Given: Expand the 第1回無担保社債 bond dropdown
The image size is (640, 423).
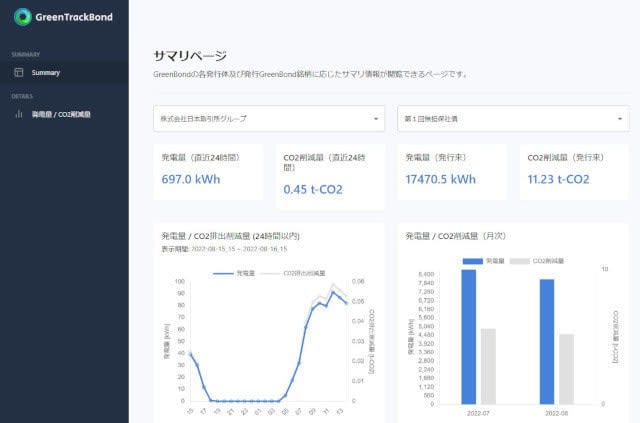Looking at the screenshot, I should (510, 119).
